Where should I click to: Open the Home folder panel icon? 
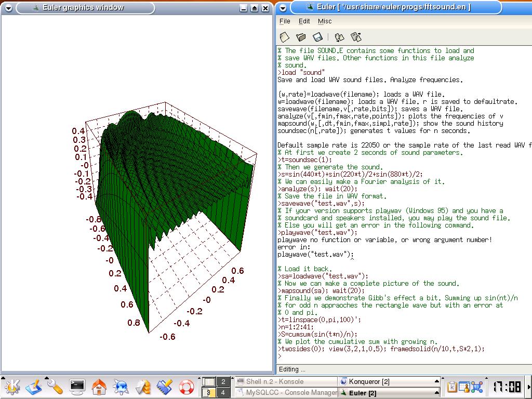point(99,387)
